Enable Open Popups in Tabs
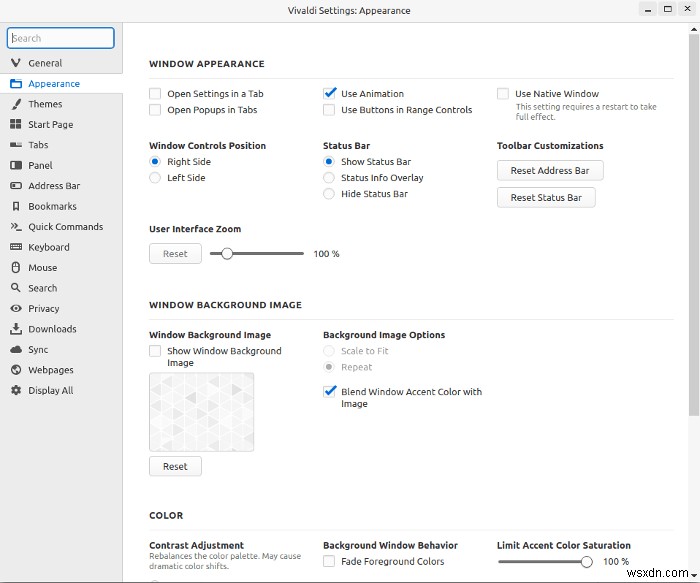 pos(155,110)
